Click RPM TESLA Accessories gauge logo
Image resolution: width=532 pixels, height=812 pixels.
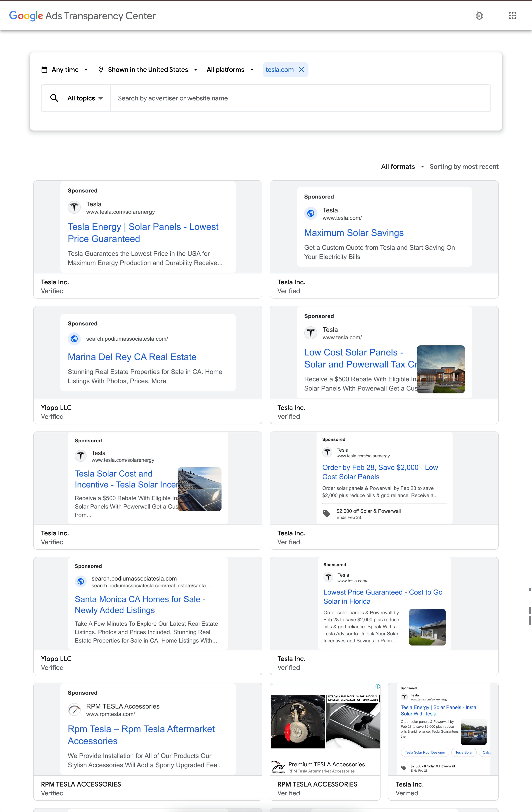(x=74, y=709)
